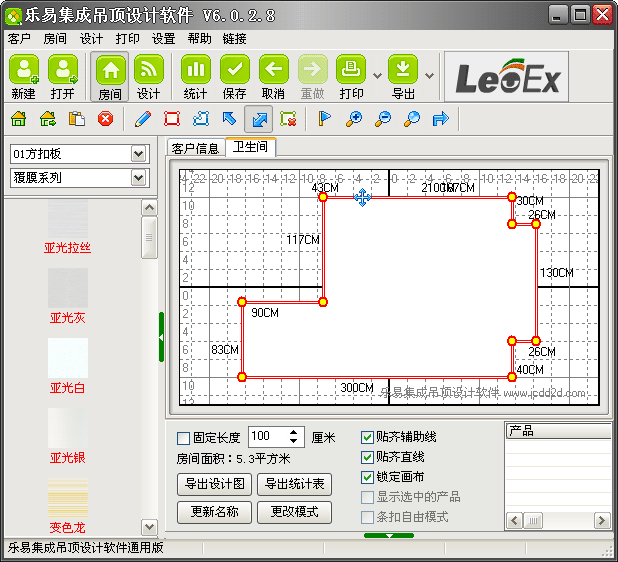Click the 导出设计图 button

(x=214, y=484)
